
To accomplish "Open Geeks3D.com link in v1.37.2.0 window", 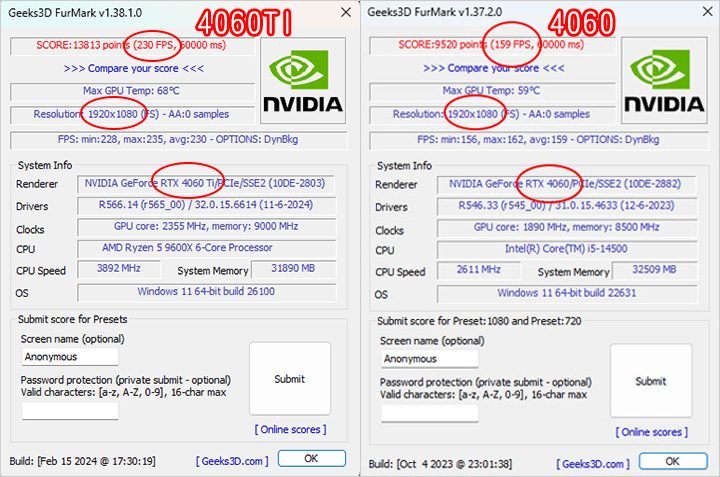I will coord(593,464).
